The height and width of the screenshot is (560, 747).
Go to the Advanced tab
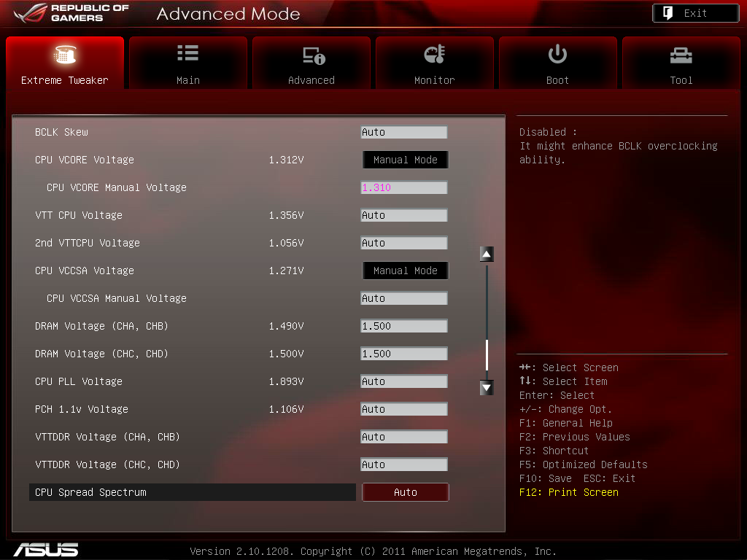click(x=311, y=63)
